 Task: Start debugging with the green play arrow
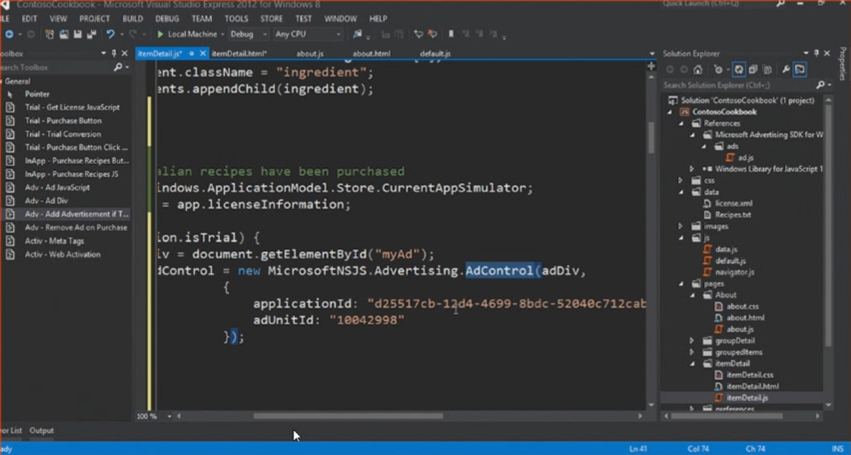(160, 34)
